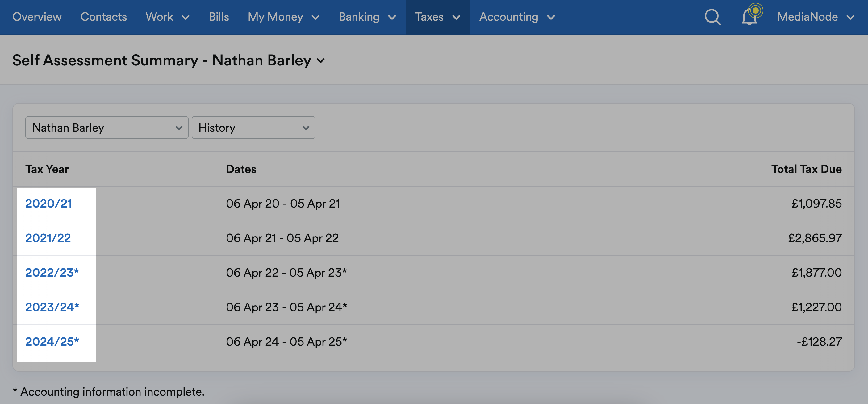This screenshot has width=868, height=404.
Task: Expand the Work menu
Action: pyautogui.click(x=168, y=17)
